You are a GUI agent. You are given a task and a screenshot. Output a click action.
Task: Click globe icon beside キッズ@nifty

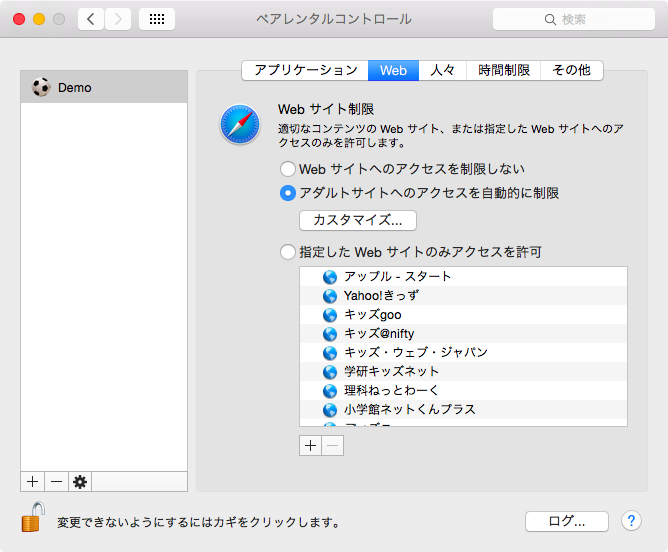click(x=330, y=334)
